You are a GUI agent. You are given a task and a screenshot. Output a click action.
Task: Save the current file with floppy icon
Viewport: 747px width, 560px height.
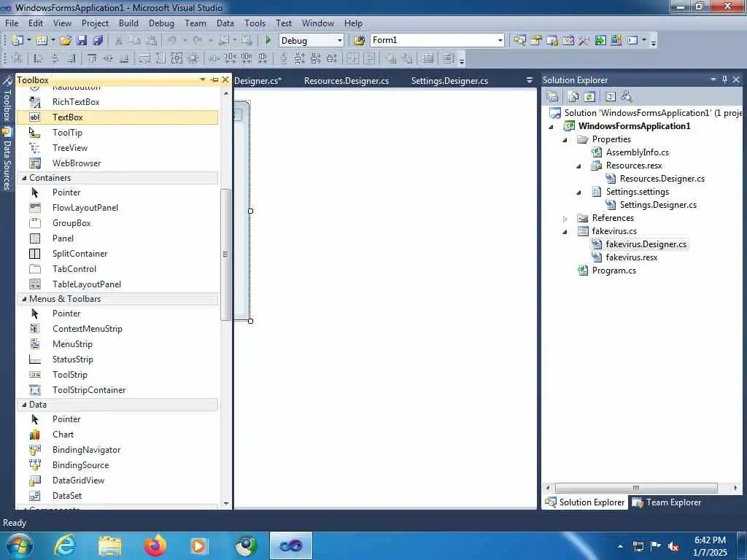[82, 41]
